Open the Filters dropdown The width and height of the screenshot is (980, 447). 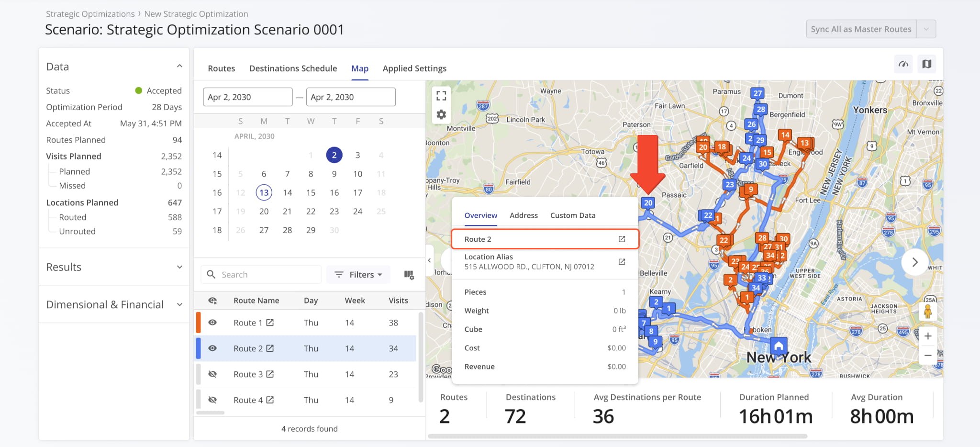point(358,275)
